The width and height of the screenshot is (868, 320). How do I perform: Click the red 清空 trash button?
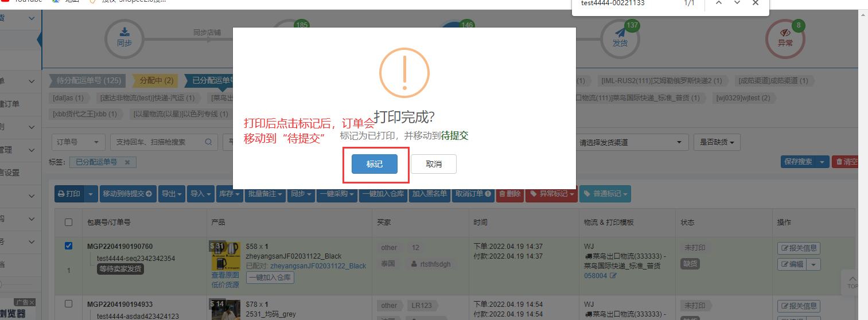point(846,162)
